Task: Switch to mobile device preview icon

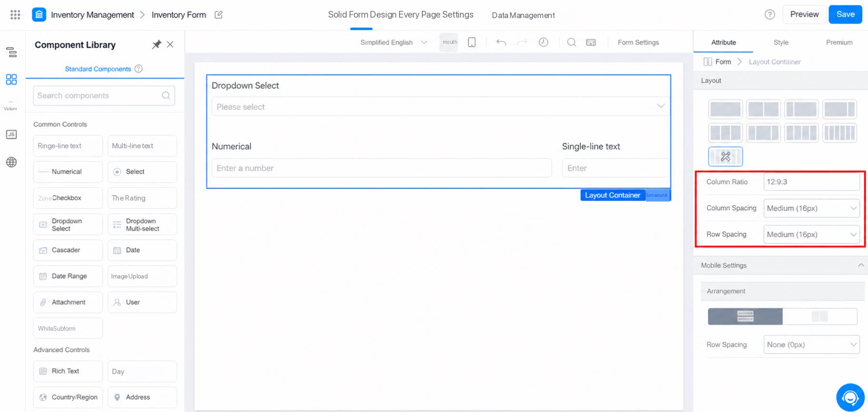Action: 471,42
